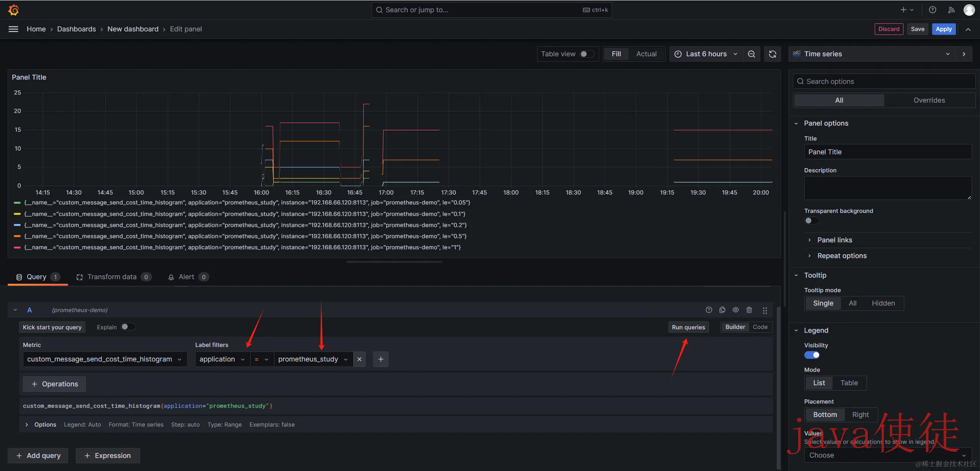The image size is (980, 471).
Task: Open the user profile avatar
Action: [969, 10]
